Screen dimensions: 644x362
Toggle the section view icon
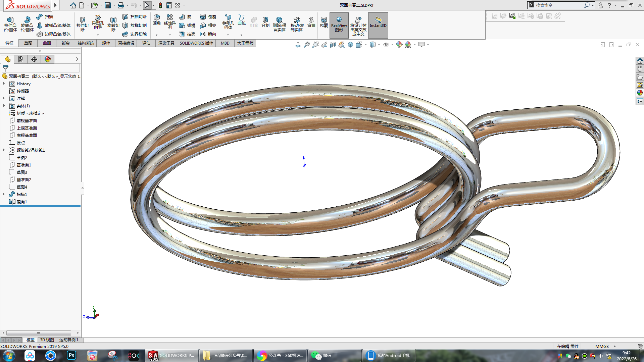pos(333,45)
